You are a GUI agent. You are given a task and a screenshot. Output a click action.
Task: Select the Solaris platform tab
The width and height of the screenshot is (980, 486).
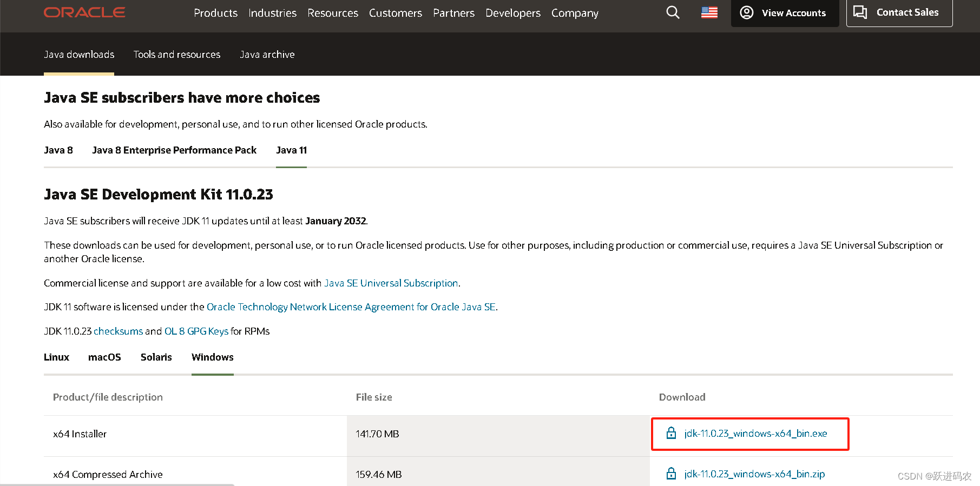point(156,357)
